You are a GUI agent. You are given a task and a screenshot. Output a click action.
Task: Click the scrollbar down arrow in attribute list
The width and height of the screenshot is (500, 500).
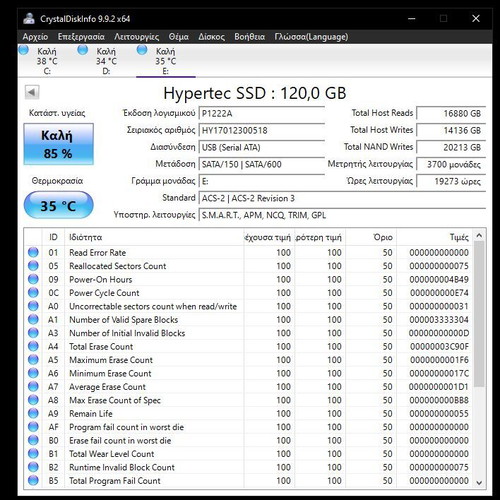[479, 483]
